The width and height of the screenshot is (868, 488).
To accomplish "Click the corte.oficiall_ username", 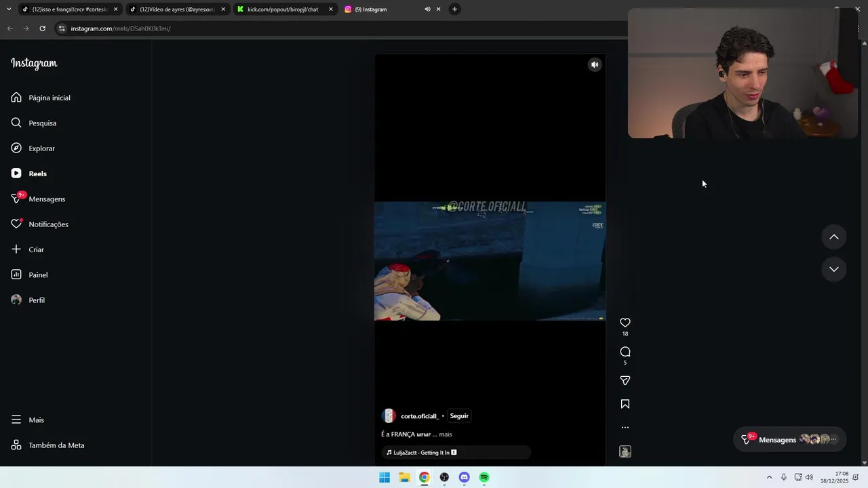I will (420, 416).
